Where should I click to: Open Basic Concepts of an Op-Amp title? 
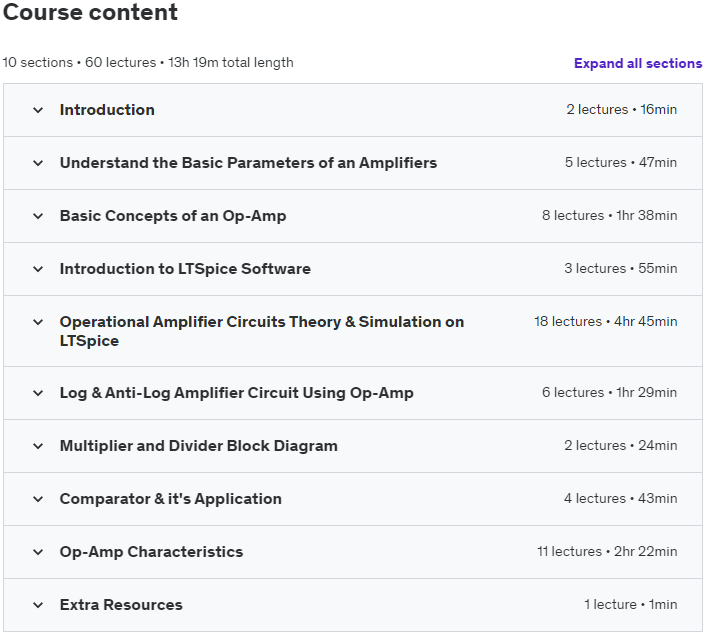173,216
